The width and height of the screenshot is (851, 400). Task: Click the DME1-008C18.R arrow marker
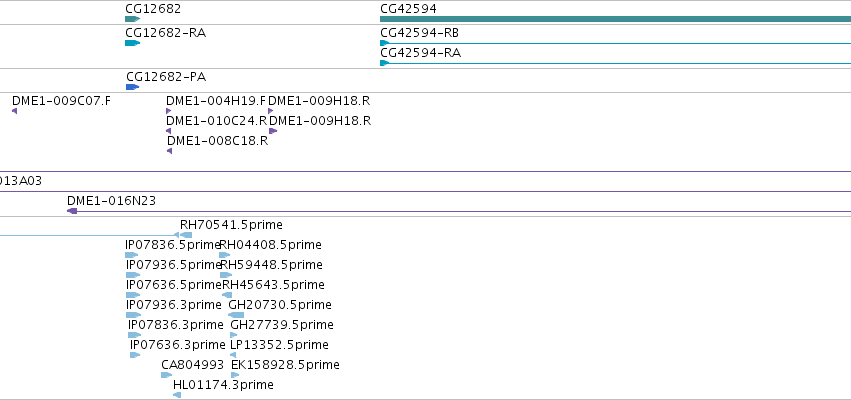pos(169,151)
